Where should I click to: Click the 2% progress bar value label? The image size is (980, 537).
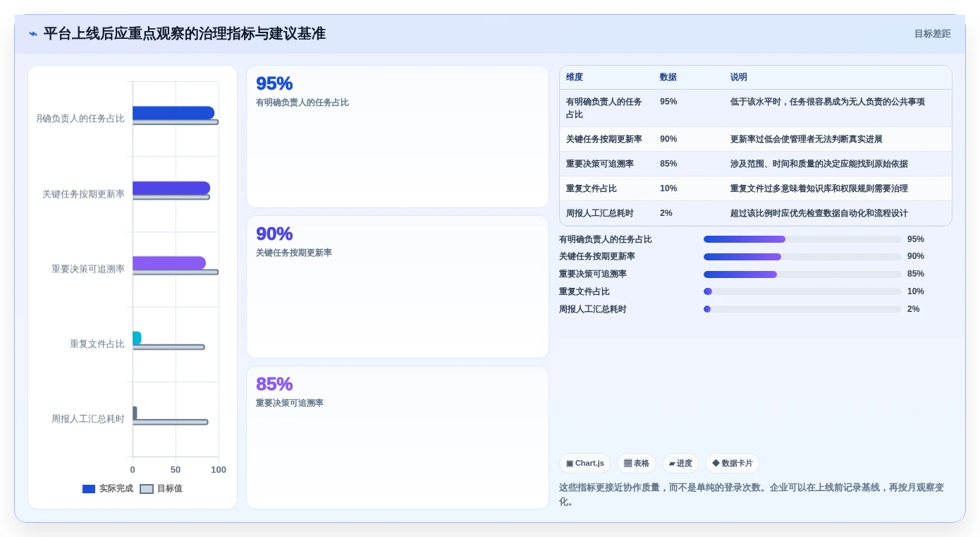point(914,309)
